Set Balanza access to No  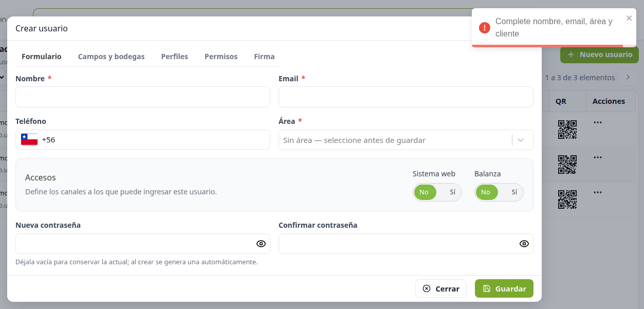486,192
